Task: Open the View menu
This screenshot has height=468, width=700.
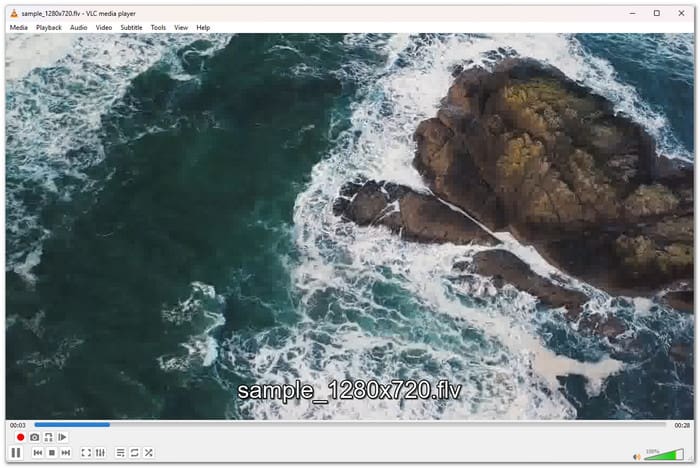Action: (x=181, y=27)
